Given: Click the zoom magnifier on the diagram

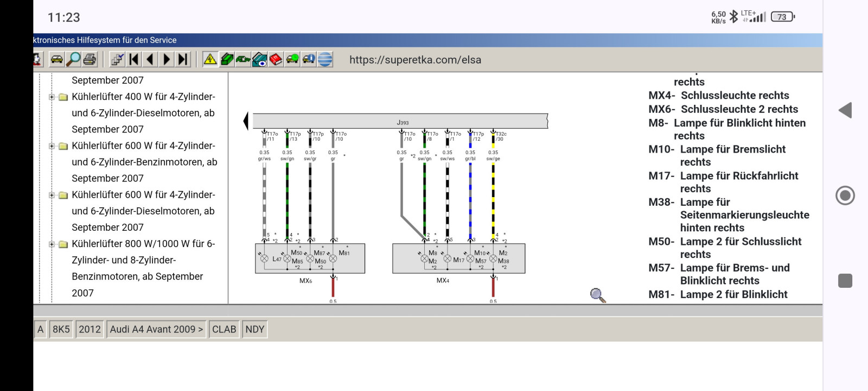Looking at the screenshot, I should [597, 295].
